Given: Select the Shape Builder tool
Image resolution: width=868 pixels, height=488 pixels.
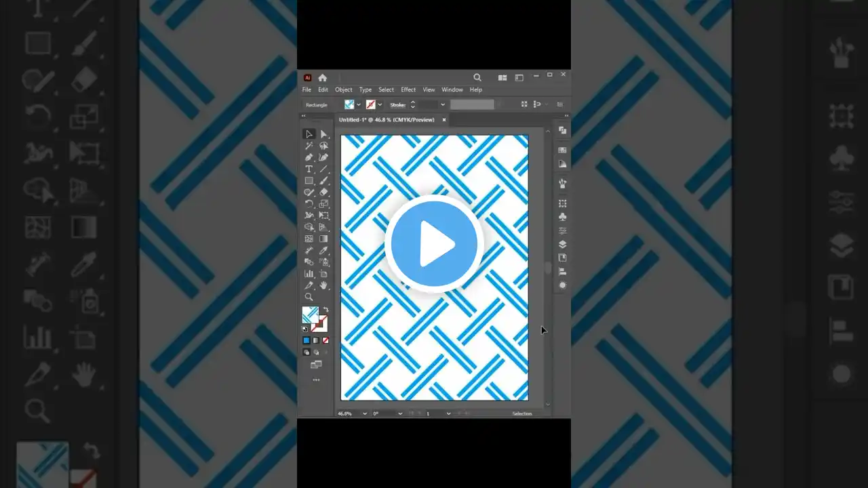Looking at the screenshot, I should [x=309, y=227].
